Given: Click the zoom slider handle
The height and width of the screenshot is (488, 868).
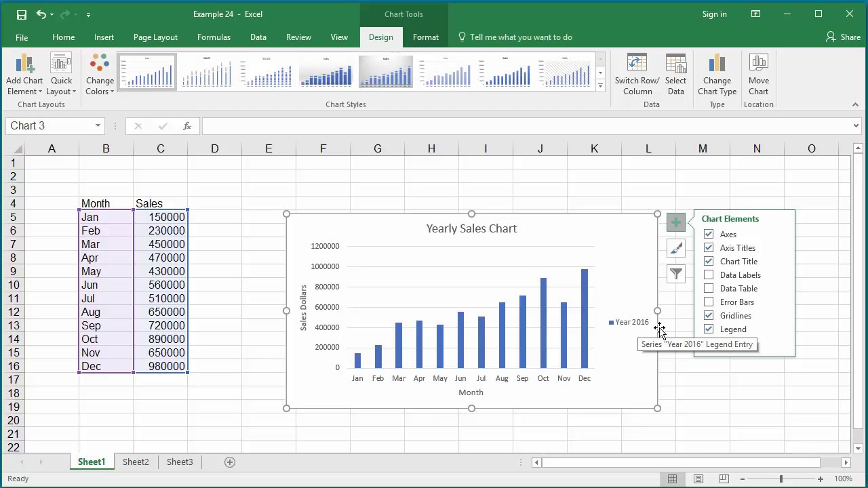Looking at the screenshot, I should [x=781, y=479].
